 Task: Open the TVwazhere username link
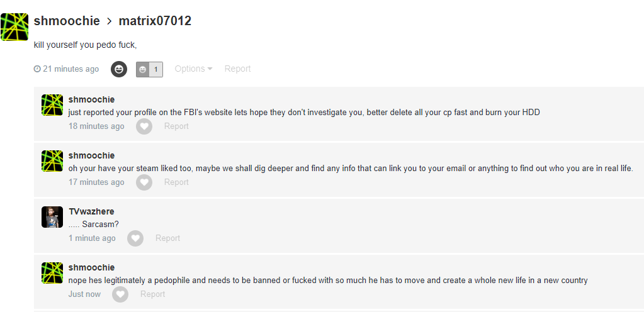[x=91, y=211]
